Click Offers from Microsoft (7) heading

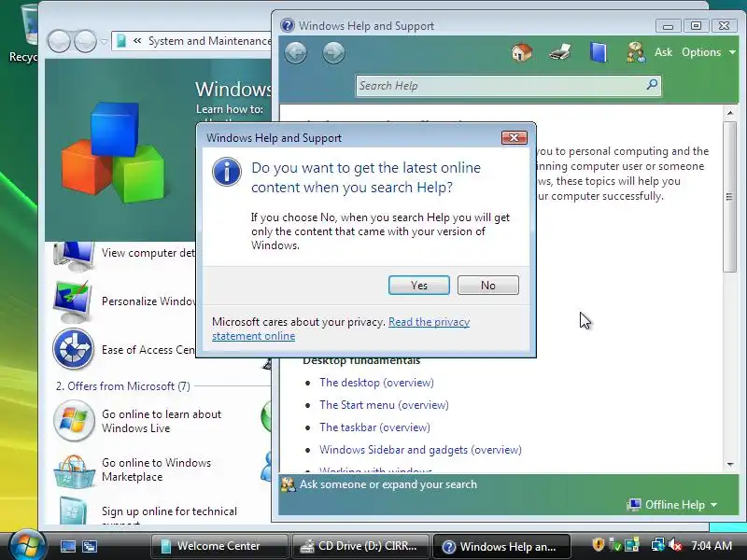(123, 386)
